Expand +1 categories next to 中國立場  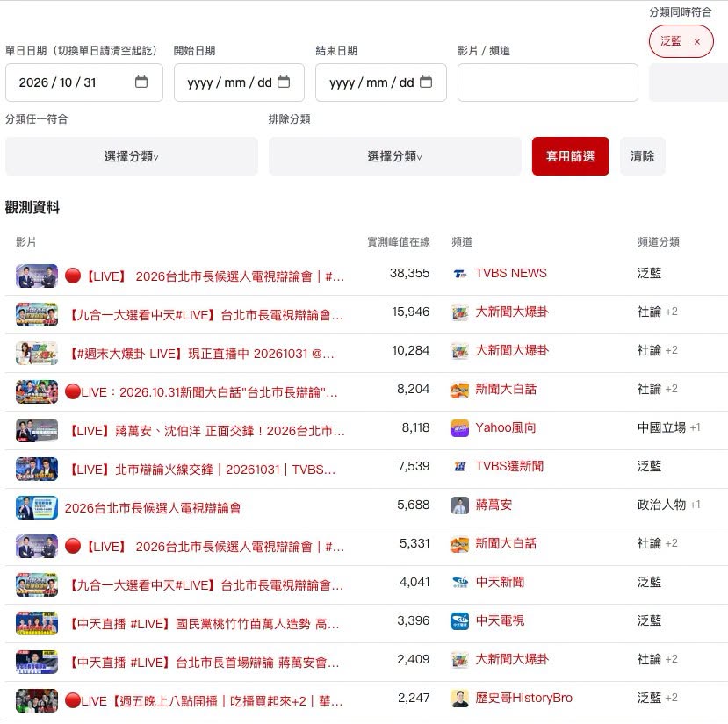(695, 427)
